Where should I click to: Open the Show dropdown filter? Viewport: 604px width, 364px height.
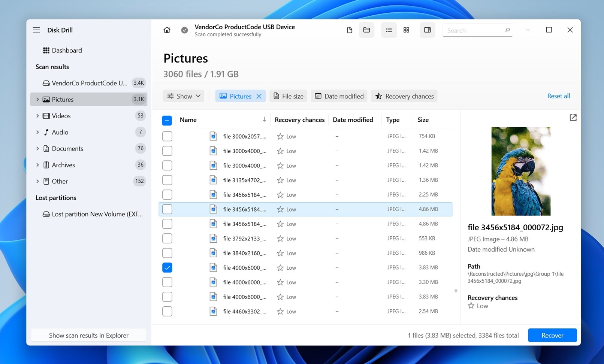pyautogui.click(x=184, y=96)
